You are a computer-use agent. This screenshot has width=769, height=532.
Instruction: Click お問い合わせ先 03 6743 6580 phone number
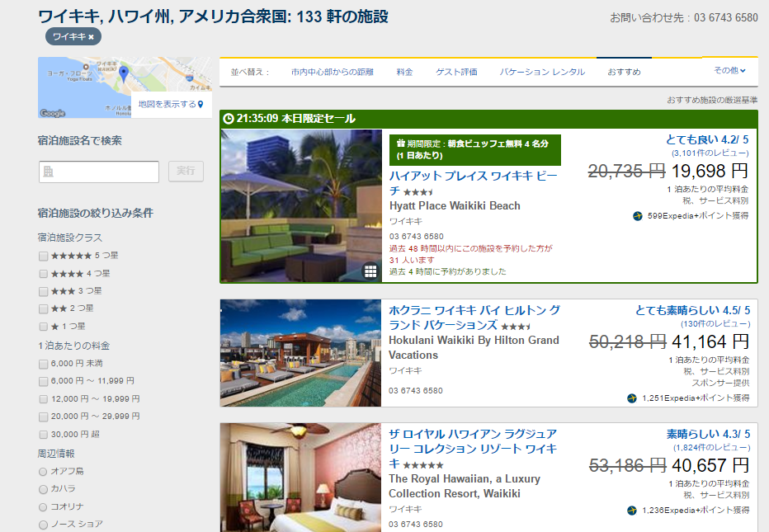[x=684, y=17]
